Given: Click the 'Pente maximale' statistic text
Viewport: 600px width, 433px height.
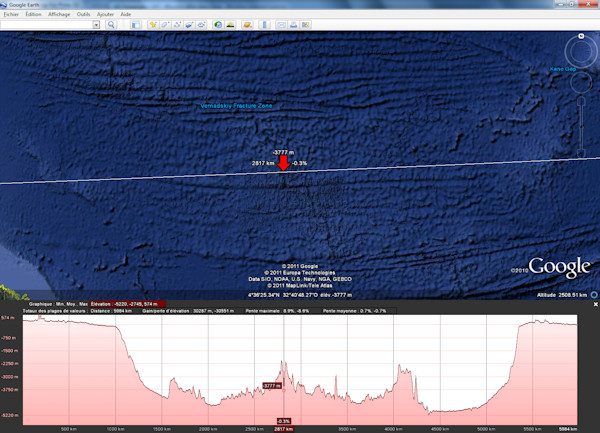Looking at the screenshot, I should (277, 311).
